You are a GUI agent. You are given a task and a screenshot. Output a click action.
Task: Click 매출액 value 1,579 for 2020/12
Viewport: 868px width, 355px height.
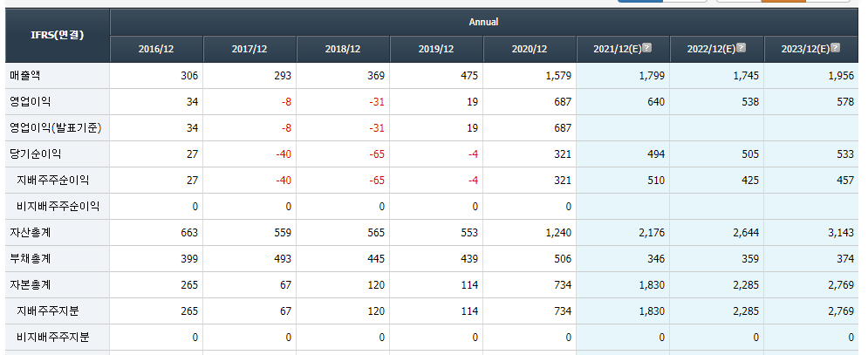coord(558,76)
